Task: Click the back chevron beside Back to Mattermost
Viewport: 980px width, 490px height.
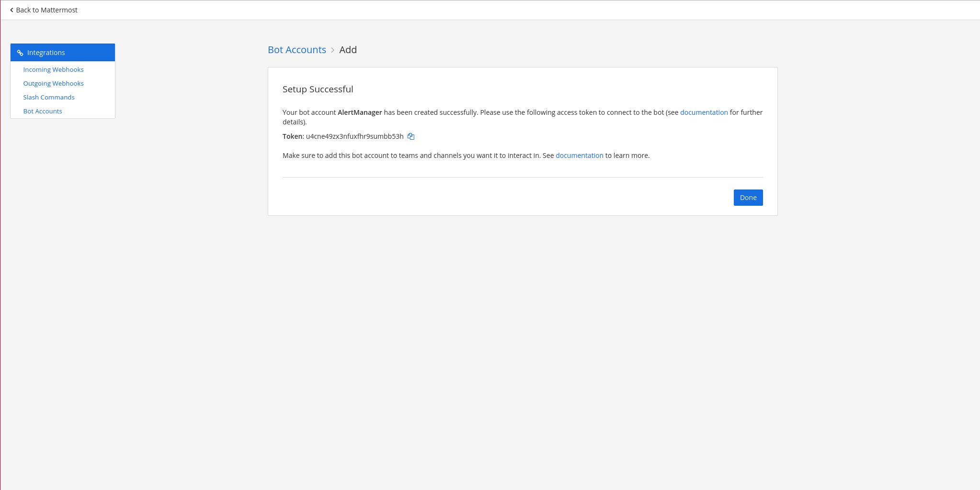Action: [11, 10]
